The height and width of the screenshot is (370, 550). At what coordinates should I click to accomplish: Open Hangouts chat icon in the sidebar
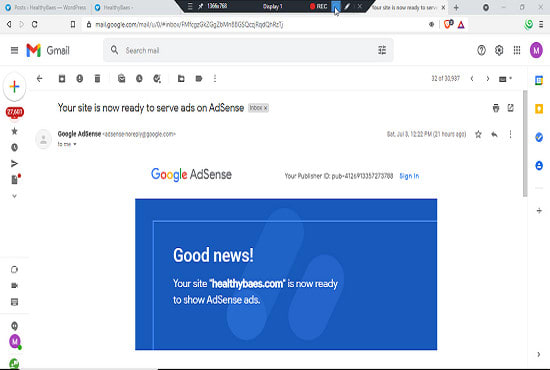click(14, 326)
